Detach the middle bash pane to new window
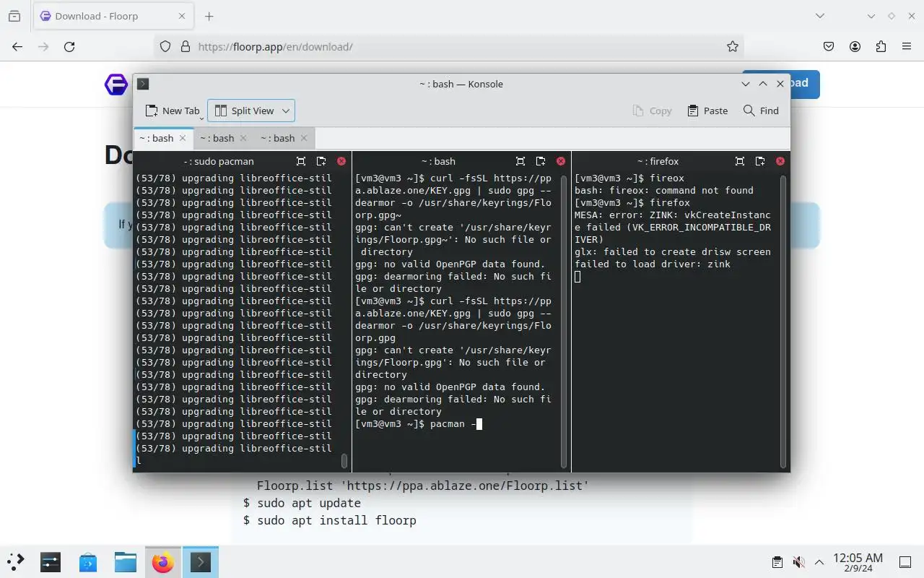Screen dimensions: 924x578 pos(541,161)
